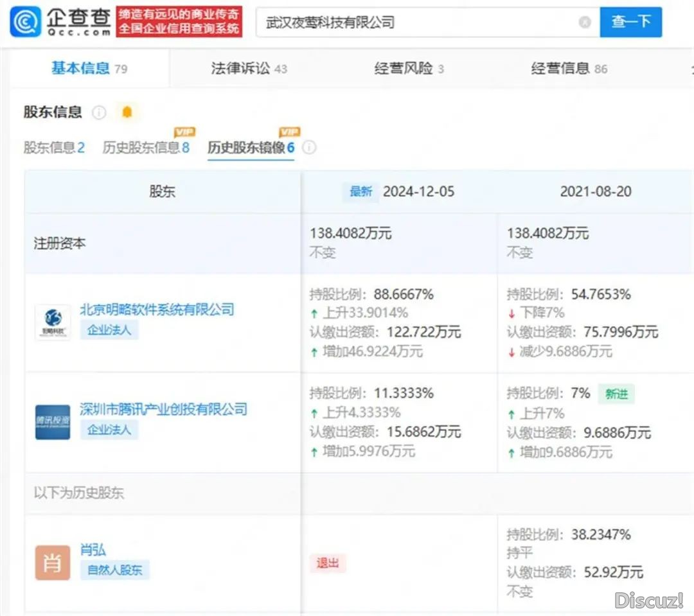Click the 15.6862万元 contribution amount
Image resolution: width=694 pixels, height=616 pixels.
point(424,432)
